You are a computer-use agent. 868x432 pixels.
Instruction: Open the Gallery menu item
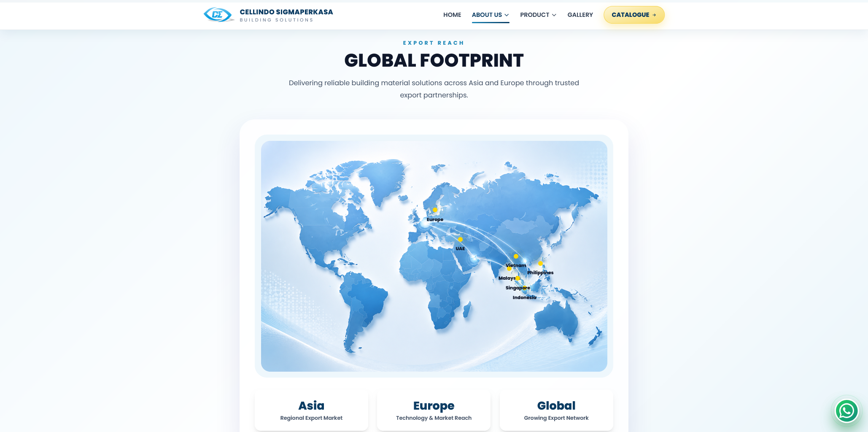580,15
